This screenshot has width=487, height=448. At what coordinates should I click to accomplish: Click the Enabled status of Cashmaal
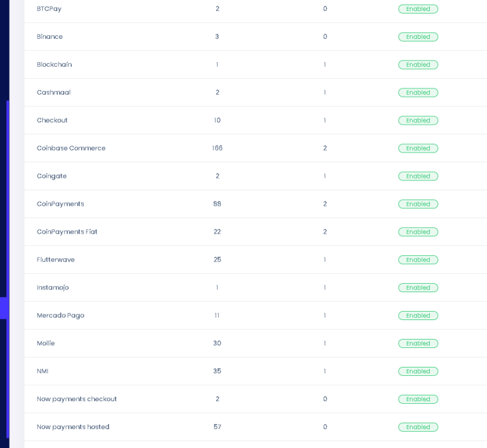418,93
